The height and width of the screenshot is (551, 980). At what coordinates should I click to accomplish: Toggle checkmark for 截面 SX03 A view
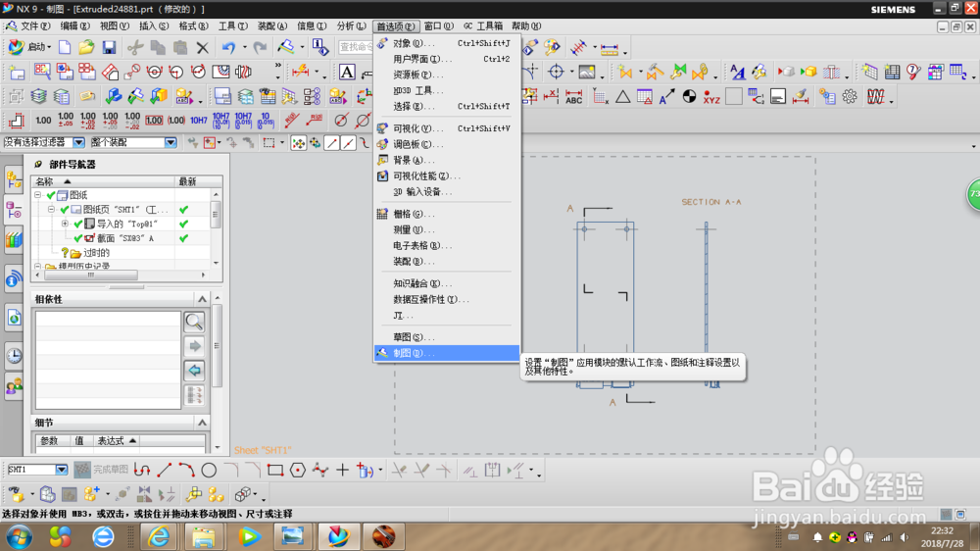point(78,238)
